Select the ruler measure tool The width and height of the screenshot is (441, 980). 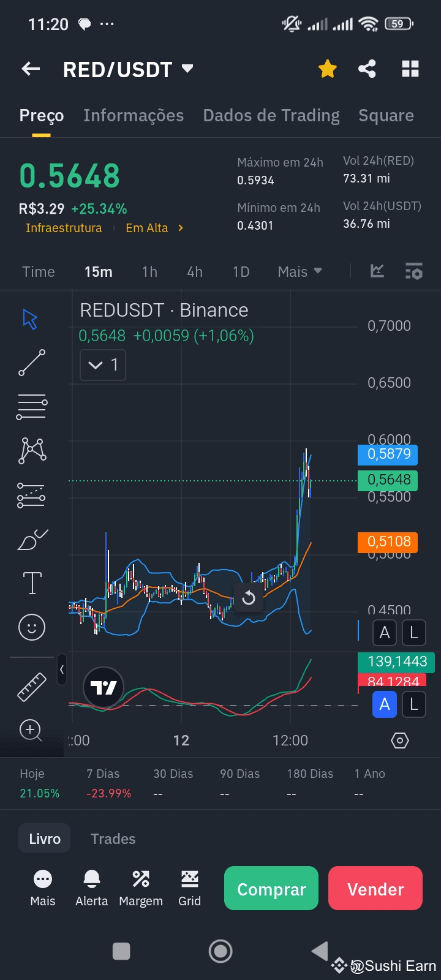32,687
